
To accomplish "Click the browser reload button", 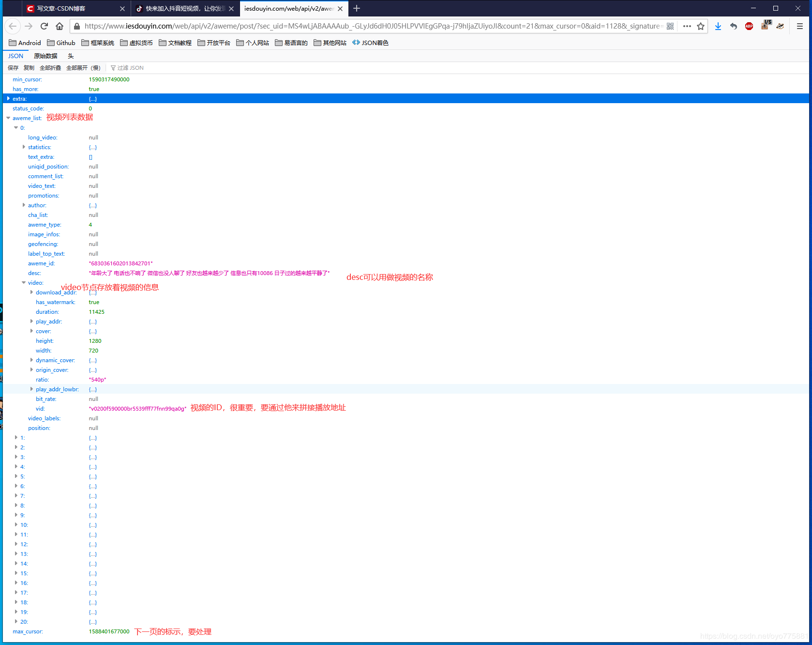I will 44,26.
